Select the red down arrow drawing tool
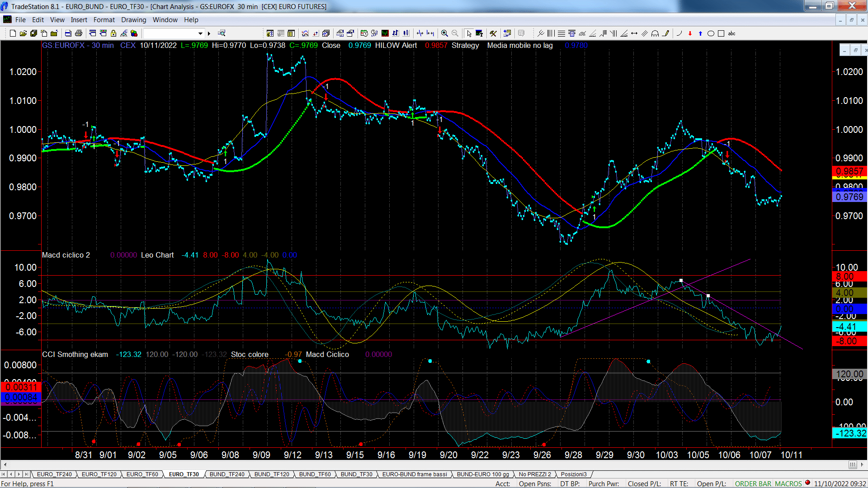Image resolution: width=868 pixels, height=488 pixels. [x=690, y=33]
